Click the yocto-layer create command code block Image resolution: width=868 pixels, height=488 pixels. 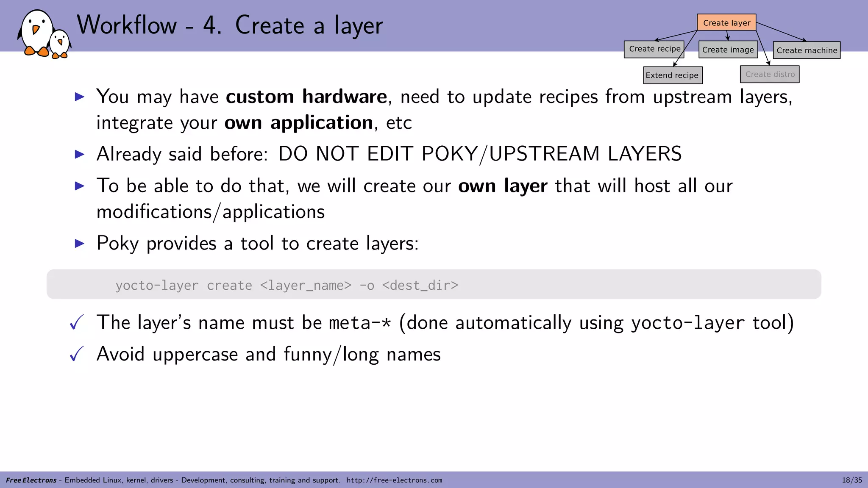click(434, 284)
